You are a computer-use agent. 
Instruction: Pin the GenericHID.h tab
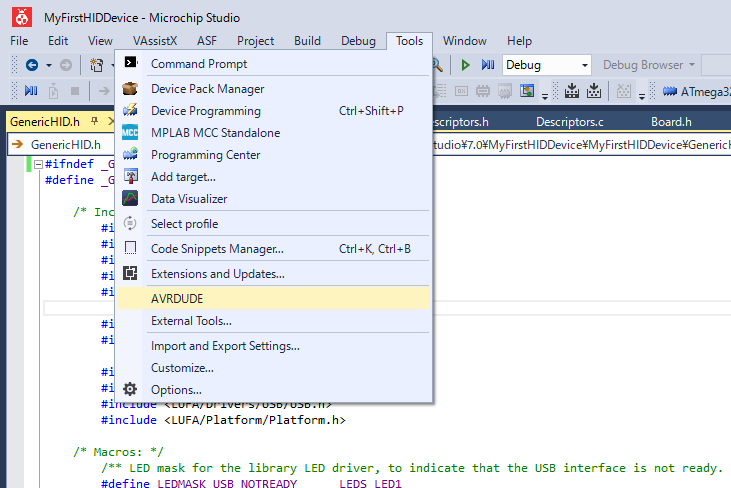tap(95, 121)
